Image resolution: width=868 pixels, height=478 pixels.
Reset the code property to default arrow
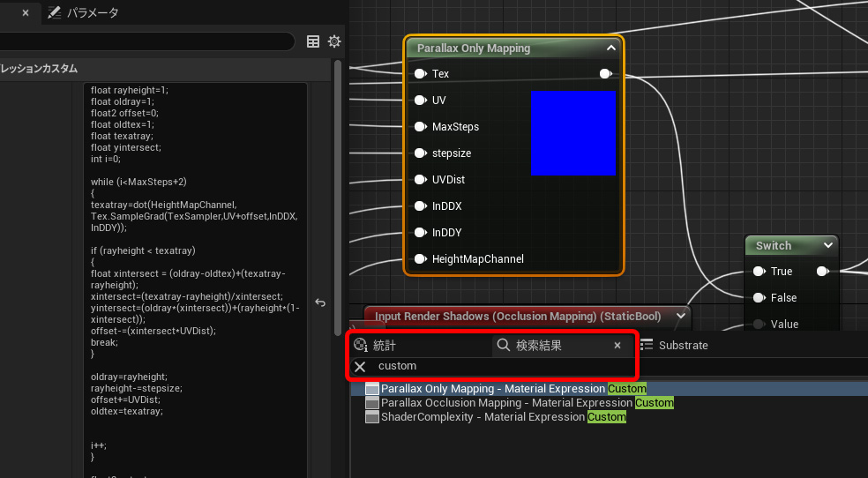(320, 302)
